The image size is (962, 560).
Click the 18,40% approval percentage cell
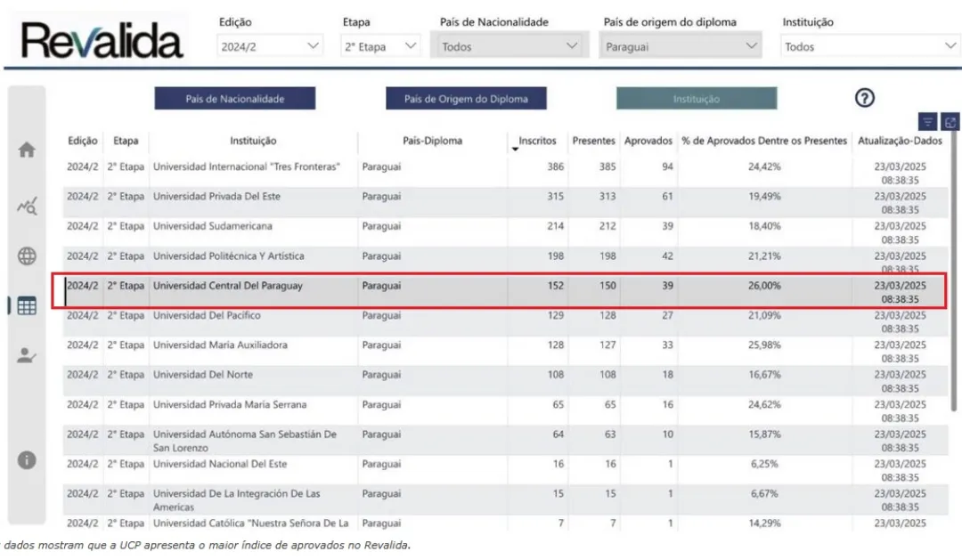tap(764, 226)
